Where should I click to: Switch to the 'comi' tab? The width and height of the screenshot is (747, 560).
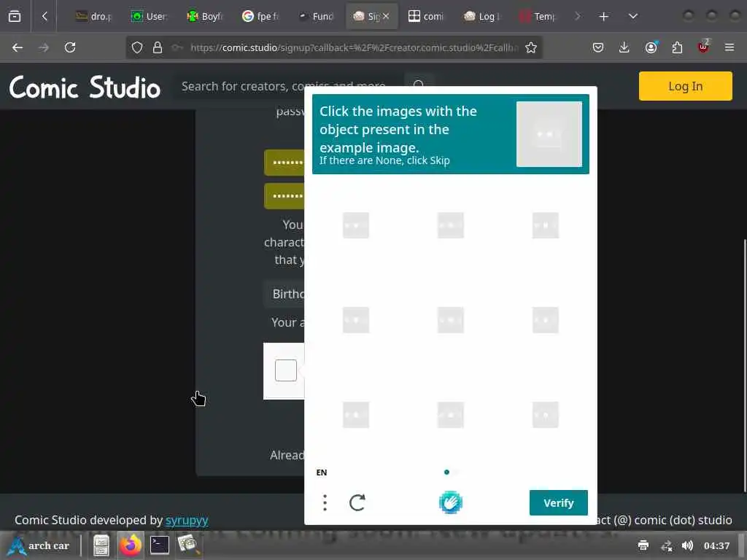click(426, 16)
